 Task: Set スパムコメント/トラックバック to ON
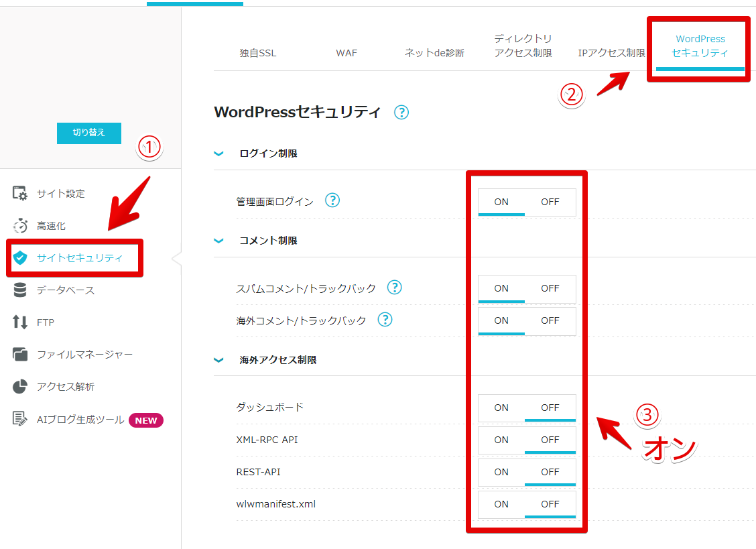[501, 288]
